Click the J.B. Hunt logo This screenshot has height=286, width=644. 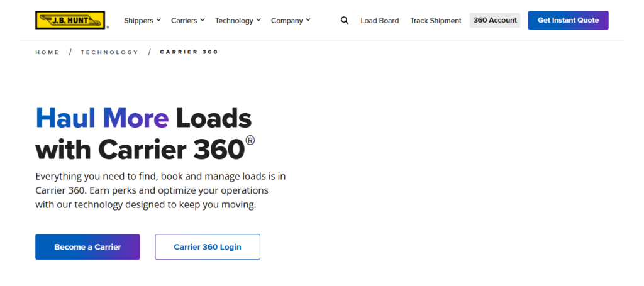coord(70,20)
